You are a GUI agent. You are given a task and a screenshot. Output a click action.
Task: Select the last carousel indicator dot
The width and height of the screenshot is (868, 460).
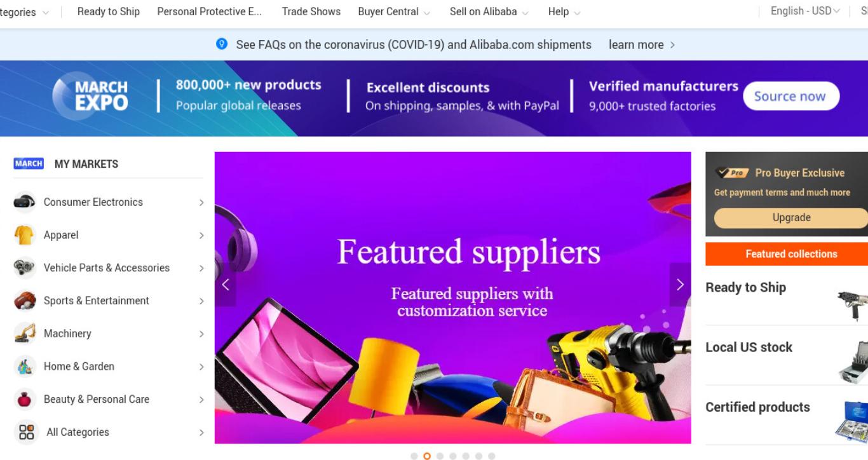click(491, 456)
